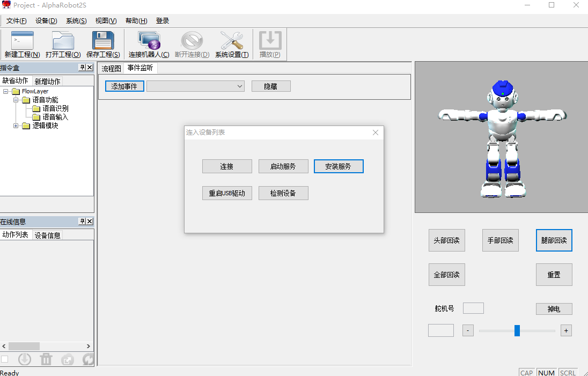This screenshot has height=376, width=588.
Task: Expand the 逻辑模块 tree node
Action: [x=16, y=126]
